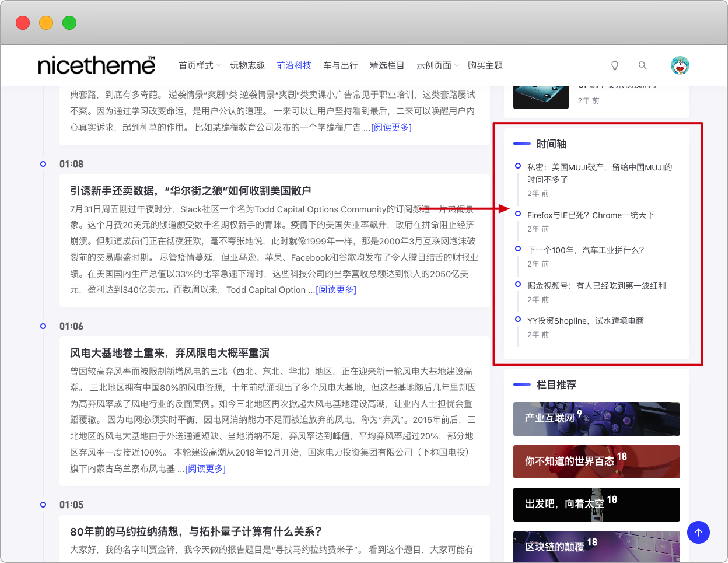Toggle dark mode lightbulb icon
Image resolution: width=728 pixels, height=563 pixels.
[615, 65]
